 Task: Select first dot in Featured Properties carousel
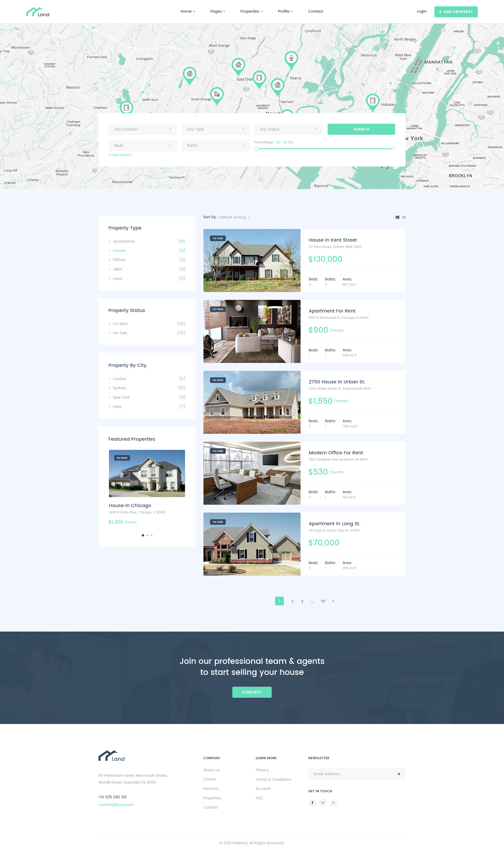(143, 535)
